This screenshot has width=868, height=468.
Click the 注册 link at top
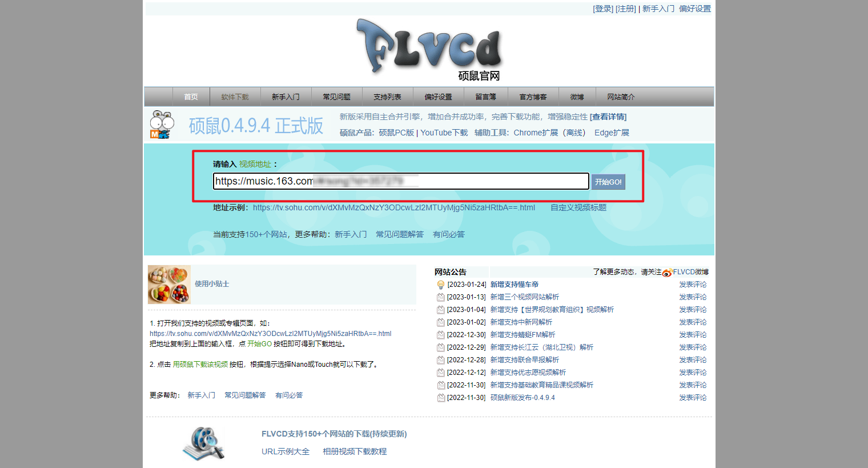[x=626, y=9]
